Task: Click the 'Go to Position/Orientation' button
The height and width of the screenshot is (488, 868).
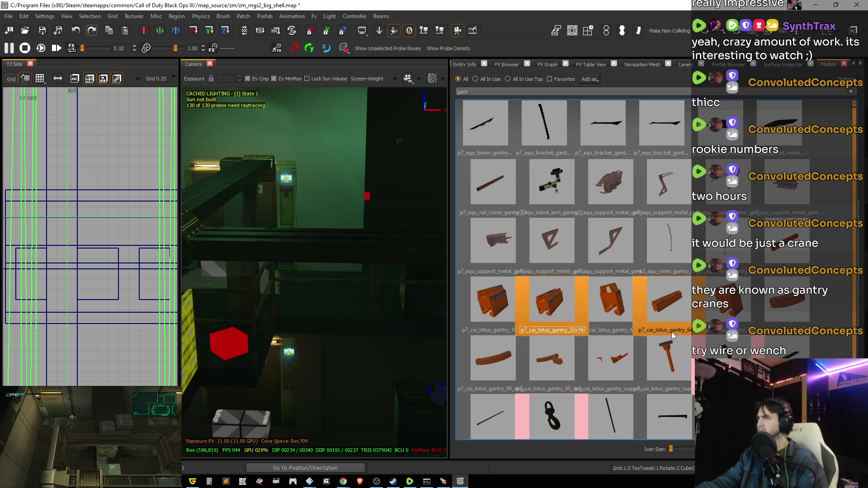Action: click(305, 468)
